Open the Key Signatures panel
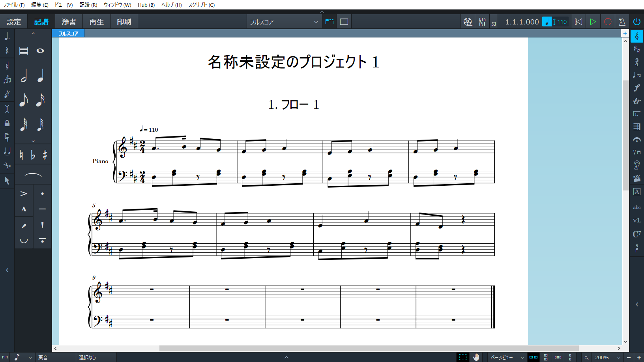644x362 pixels. tap(637, 49)
